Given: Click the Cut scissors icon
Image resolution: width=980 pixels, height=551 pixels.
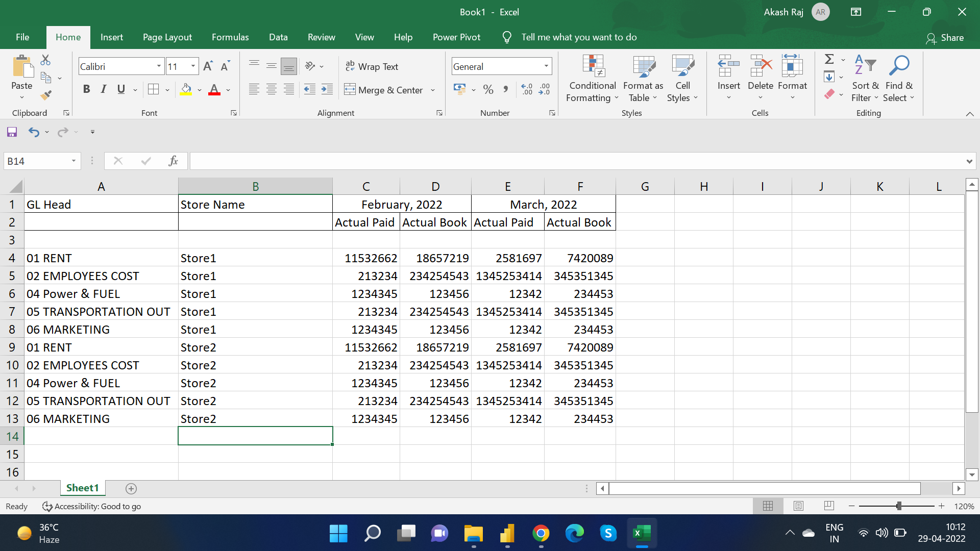Looking at the screenshot, I should tap(45, 60).
